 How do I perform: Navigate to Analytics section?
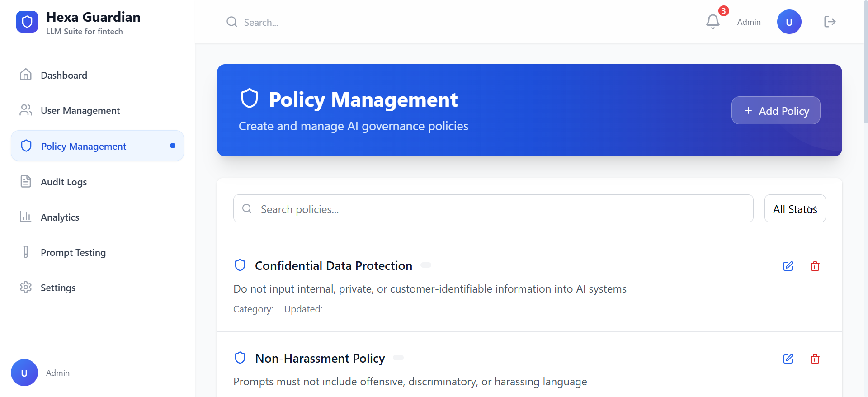(x=60, y=217)
